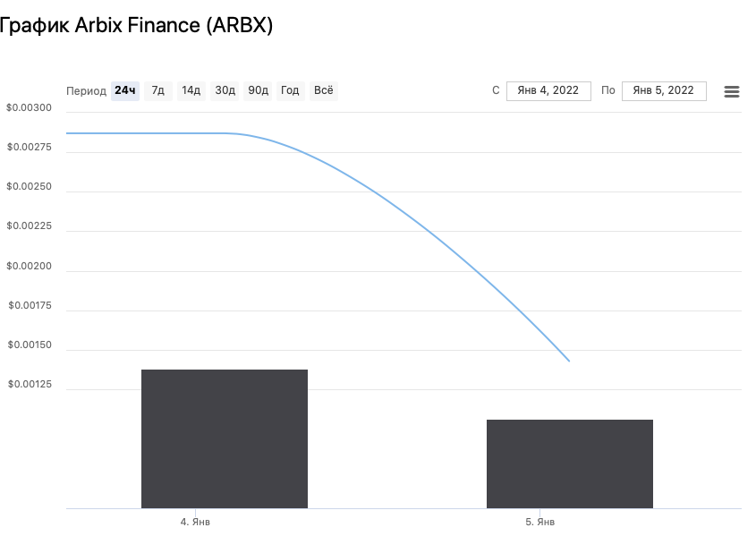Click the Период label text
Image resolution: width=756 pixels, height=536 pixels.
[x=86, y=91]
